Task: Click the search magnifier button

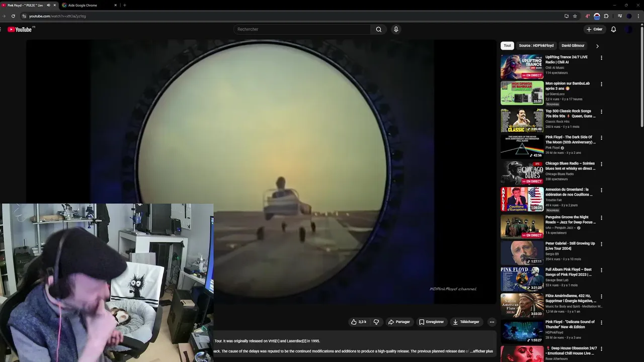Action: click(379, 29)
